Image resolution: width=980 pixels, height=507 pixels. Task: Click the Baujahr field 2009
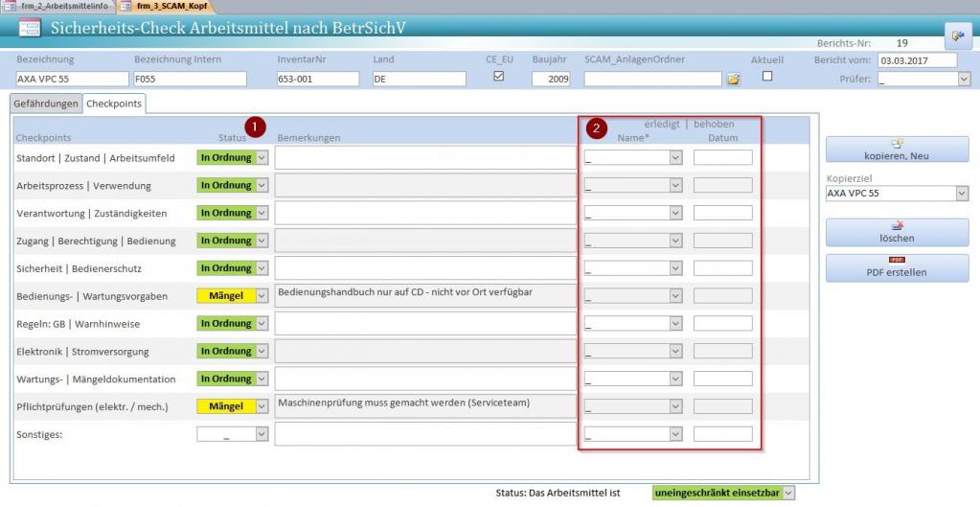tap(551, 80)
